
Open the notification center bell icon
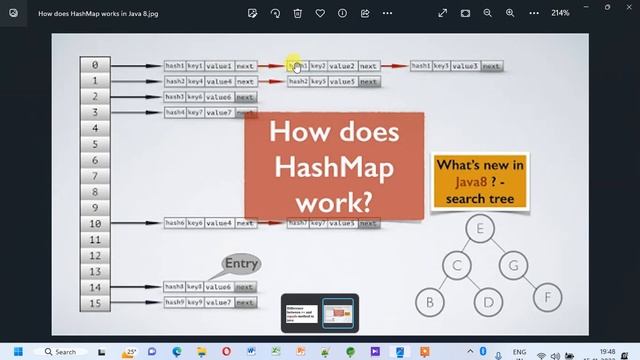click(x=624, y=356)
